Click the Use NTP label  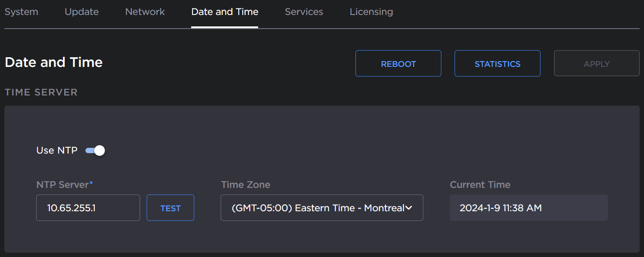point(56,150)
